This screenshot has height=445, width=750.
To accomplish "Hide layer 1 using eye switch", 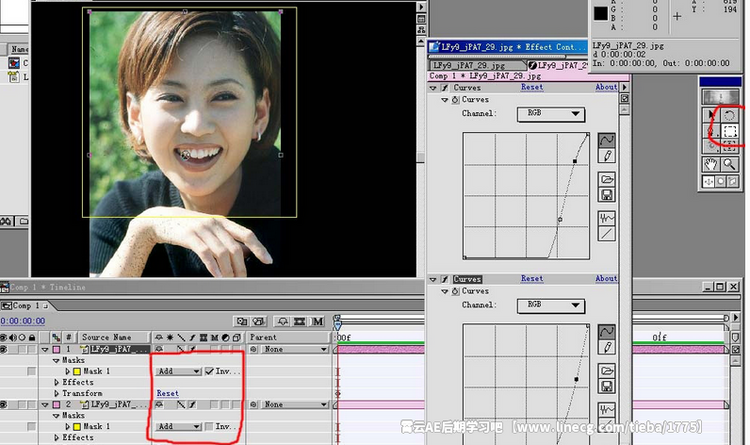I will pyautogui.click(x=4, y=349).
